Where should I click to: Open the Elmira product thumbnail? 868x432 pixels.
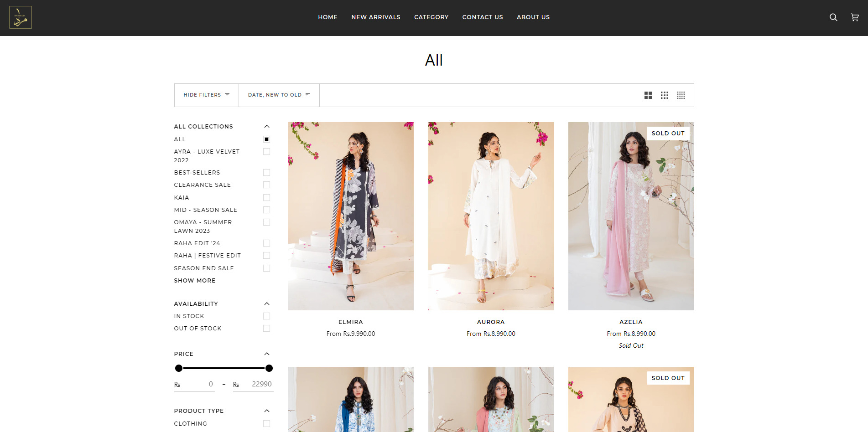pyautogui.click(x=351, y=216)
